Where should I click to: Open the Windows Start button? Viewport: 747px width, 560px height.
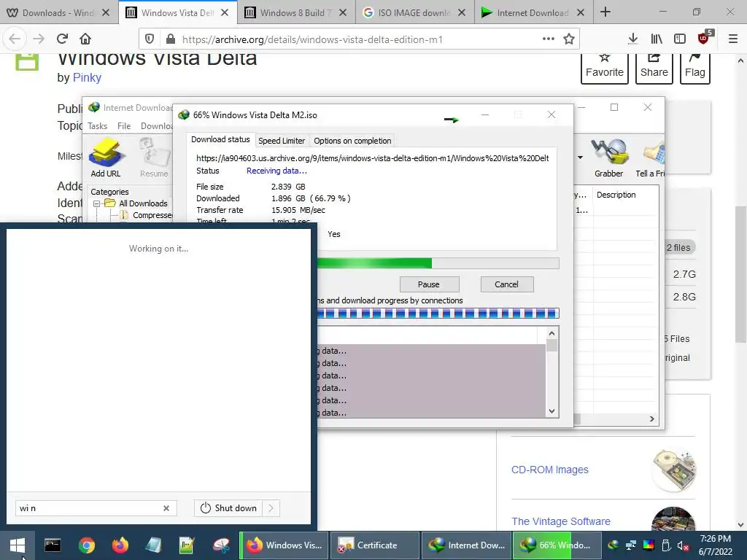(18, 545)
